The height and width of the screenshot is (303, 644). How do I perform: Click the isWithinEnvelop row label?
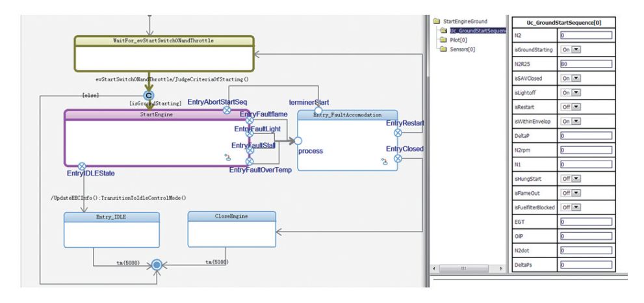tap(532, 122)
